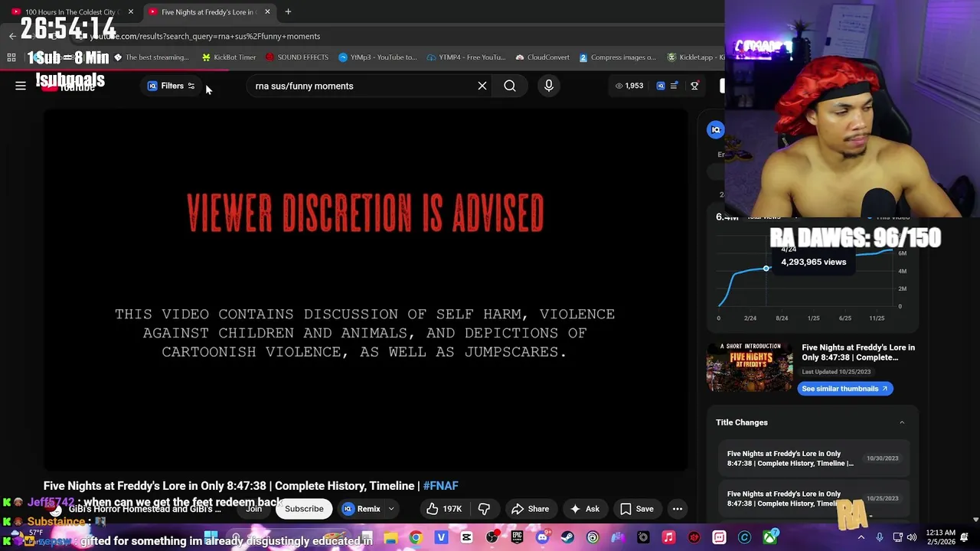
Task: Open the SOUND EFFECTS bookmark
Action: point(297,57)
